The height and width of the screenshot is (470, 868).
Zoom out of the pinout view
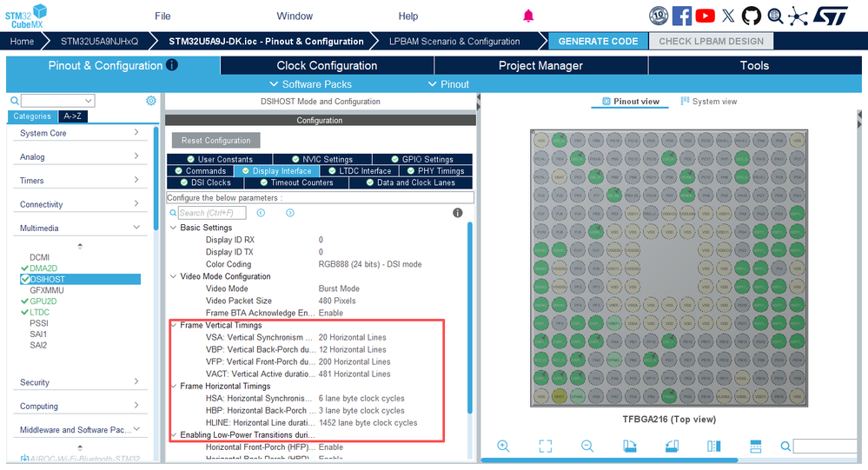(587, 446)
